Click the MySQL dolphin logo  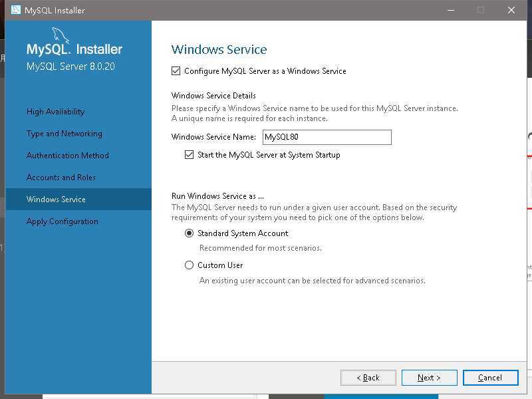coord(61,35)
